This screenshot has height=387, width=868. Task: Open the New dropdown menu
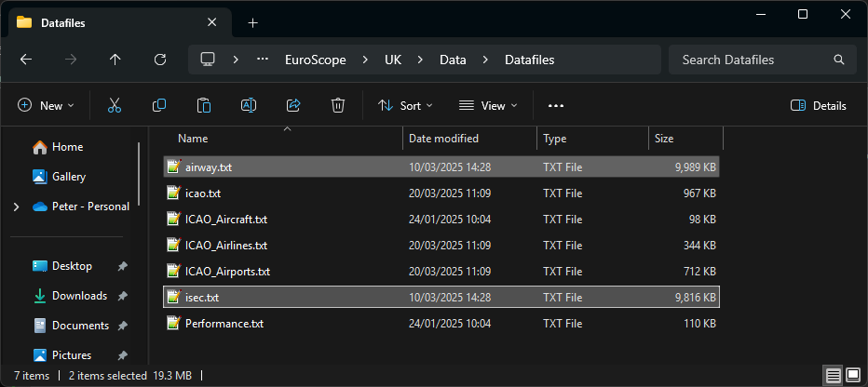click(47, 106)
